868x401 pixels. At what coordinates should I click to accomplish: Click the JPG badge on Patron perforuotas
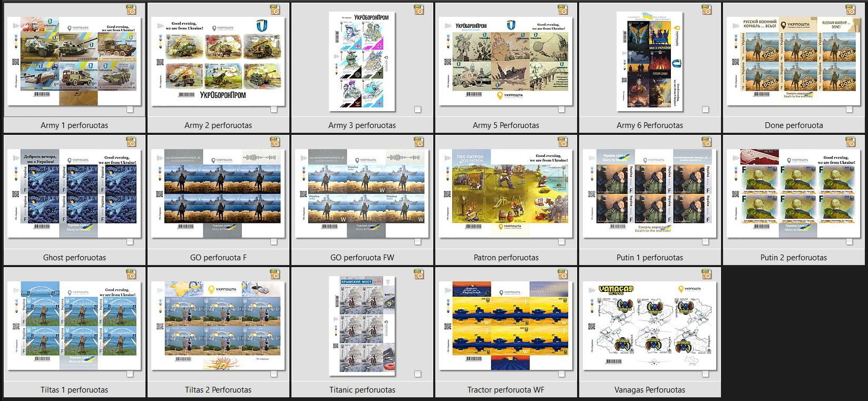pyautogui.click(x=563, y=142)
